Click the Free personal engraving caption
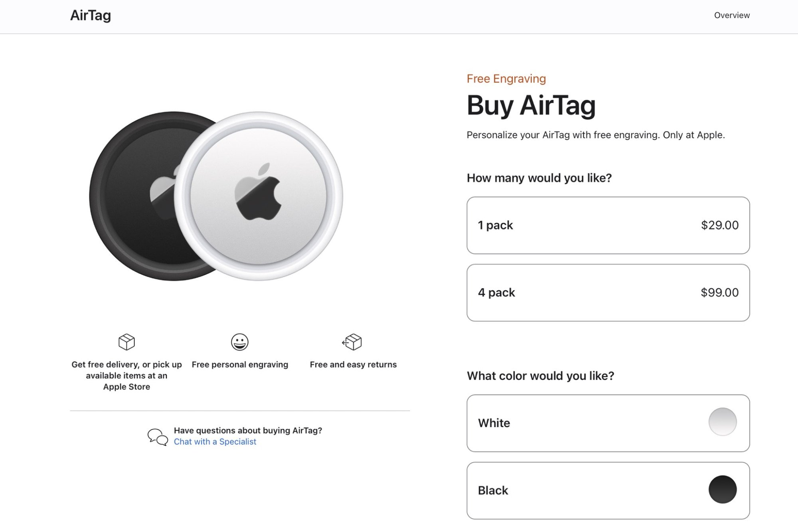Viewport: 798px width, 532px height. (x=240, y=364)
